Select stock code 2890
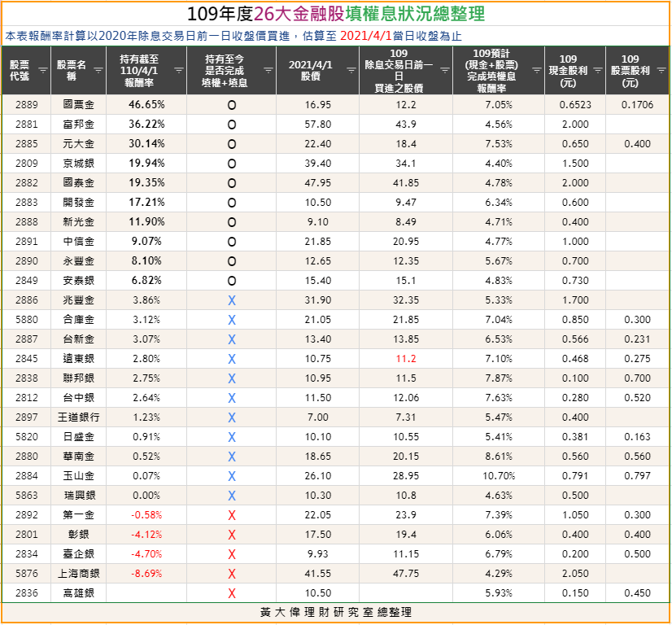The height and width of the screenshot is (625, 672). pos(27,261)
